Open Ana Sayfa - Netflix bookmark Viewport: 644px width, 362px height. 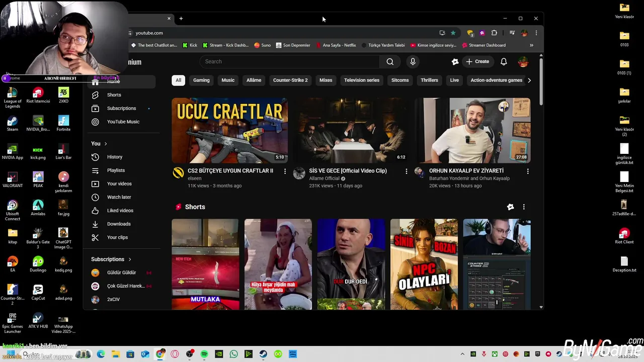(x=336, y=45)
